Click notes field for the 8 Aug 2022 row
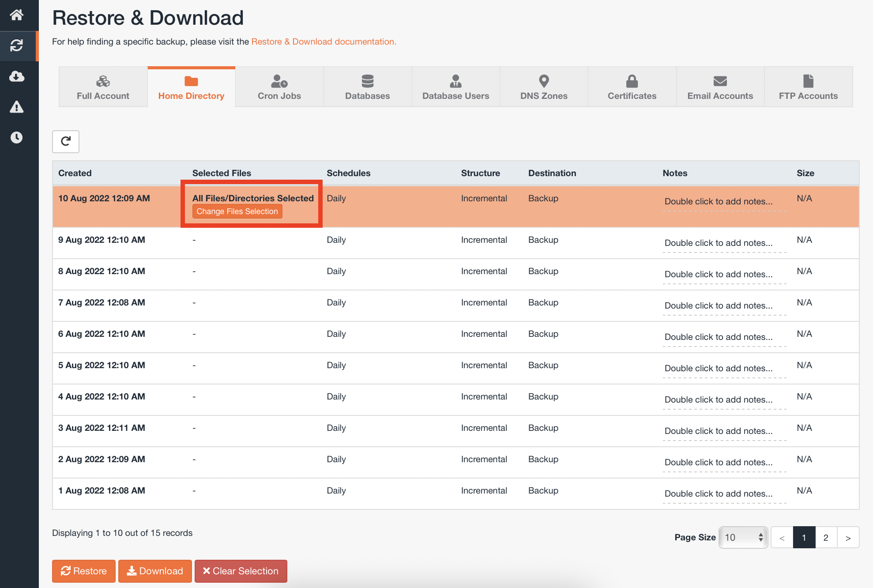This screenshot has height=588, width=873. [x=724, y=274]
